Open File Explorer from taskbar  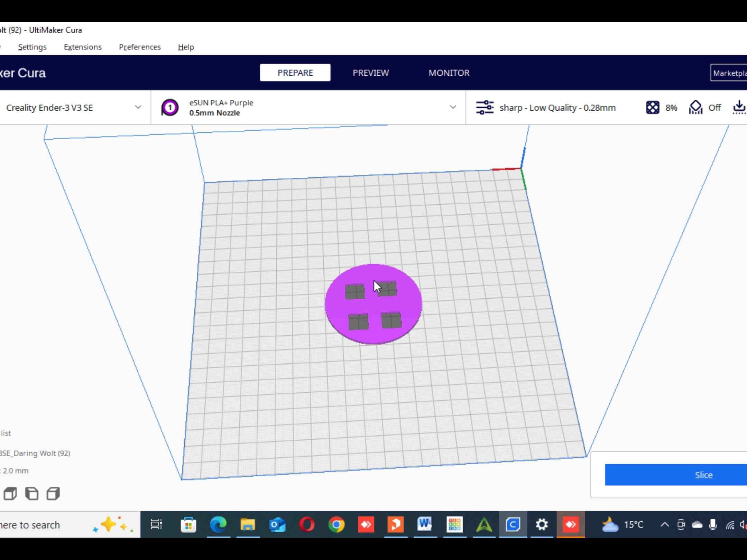(x=248, y=525)
